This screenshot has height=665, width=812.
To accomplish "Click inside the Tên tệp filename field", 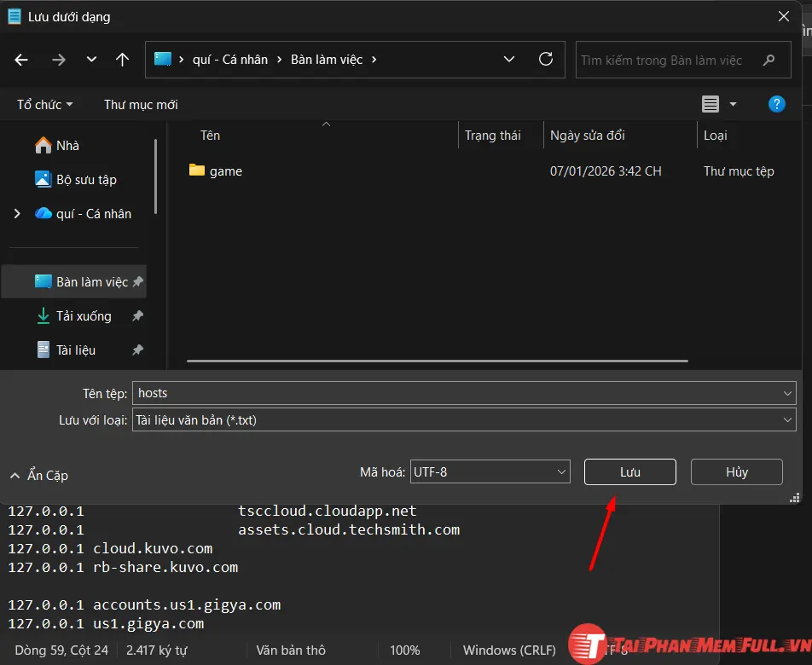I will point(465,393).
